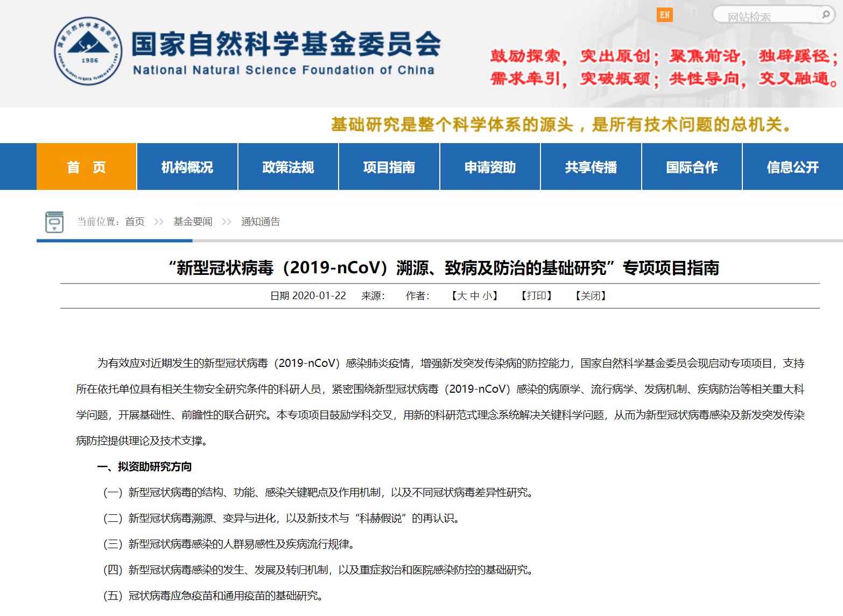This screenshot has width=843, height=616.
Task: Go to 首页 in the breadcrumb
Action: tap(135, 222)
